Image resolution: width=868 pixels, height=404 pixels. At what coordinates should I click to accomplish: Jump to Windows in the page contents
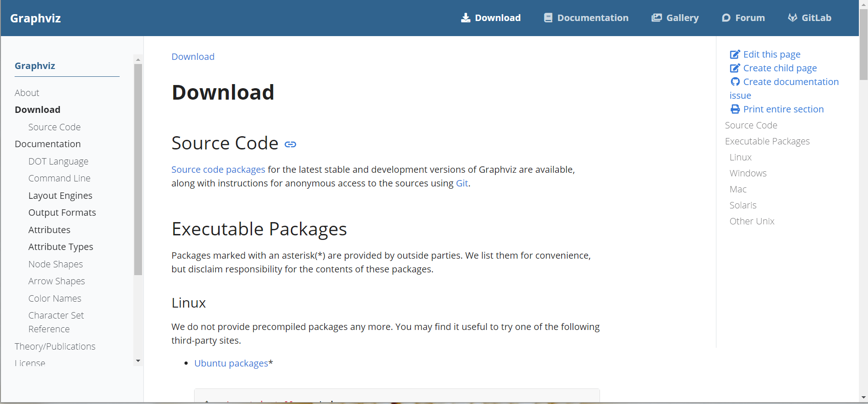(x=748, y=173)
